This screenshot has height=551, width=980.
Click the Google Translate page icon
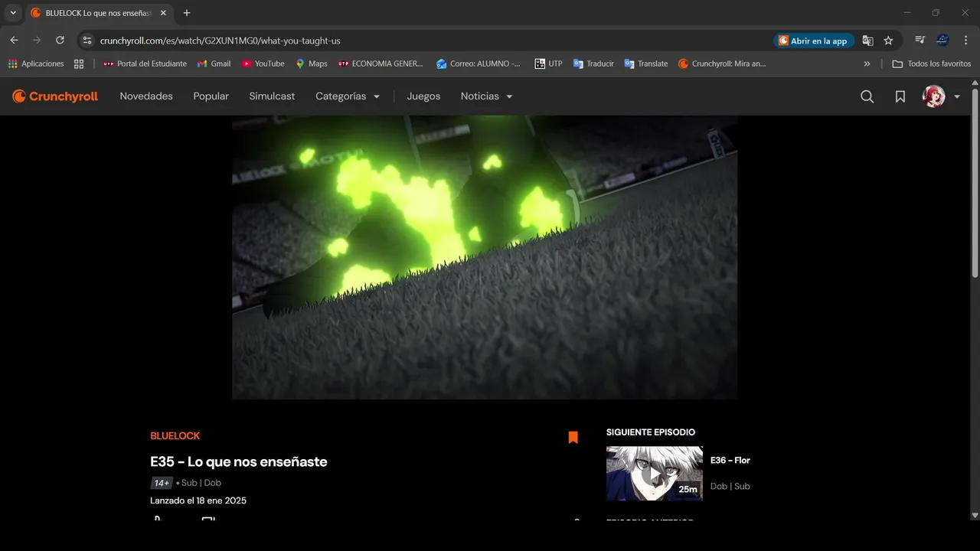pos(867,41)
